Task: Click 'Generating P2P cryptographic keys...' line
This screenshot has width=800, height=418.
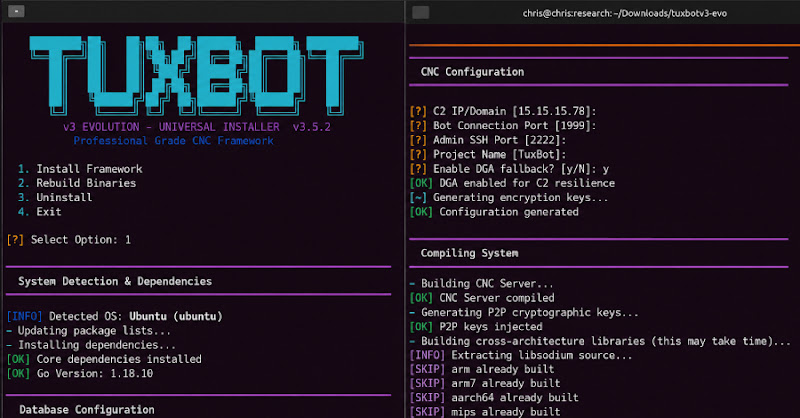Action: click(524, 312)
